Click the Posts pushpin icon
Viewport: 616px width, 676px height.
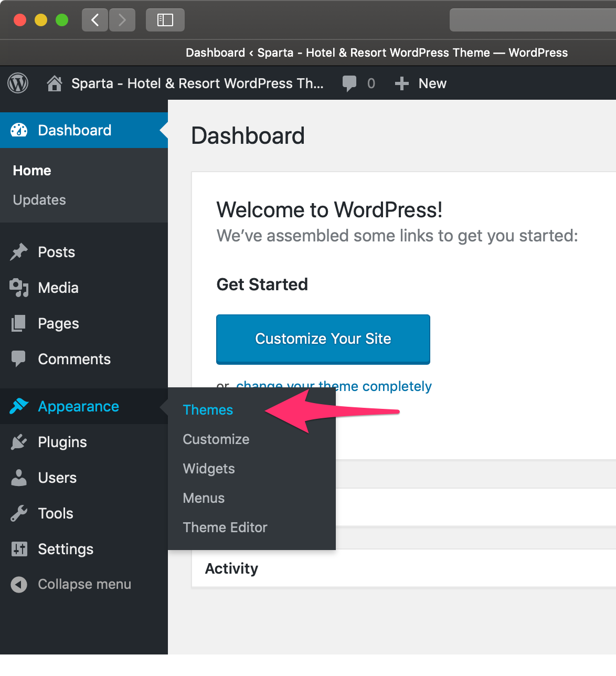pyautogui.click(x=19, y=252)
